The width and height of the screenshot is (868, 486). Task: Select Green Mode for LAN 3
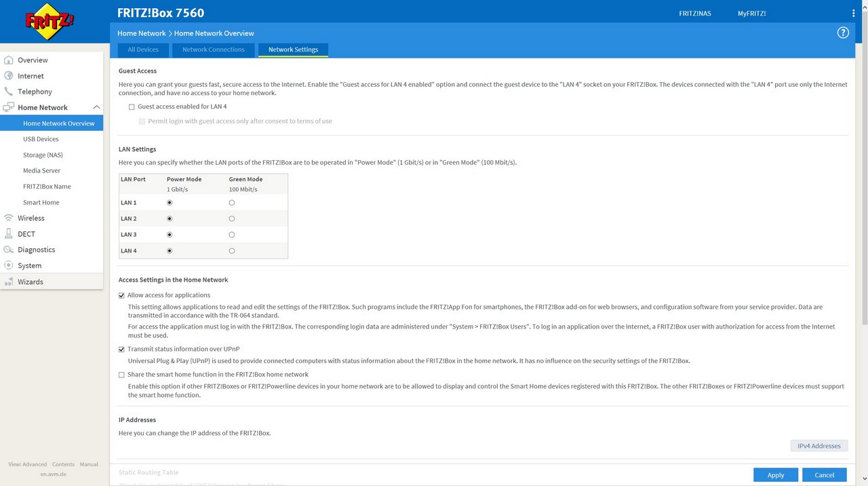[232, 235]
